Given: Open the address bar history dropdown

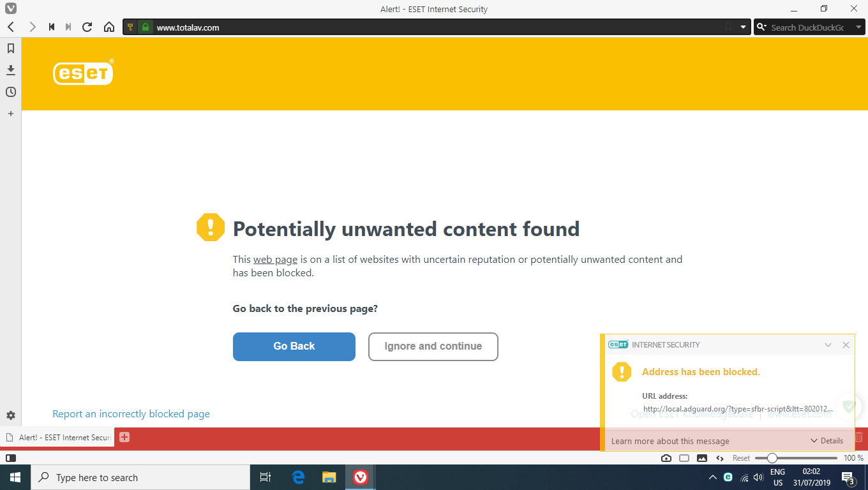Looking at the screenshot, I should click(744, 27).
